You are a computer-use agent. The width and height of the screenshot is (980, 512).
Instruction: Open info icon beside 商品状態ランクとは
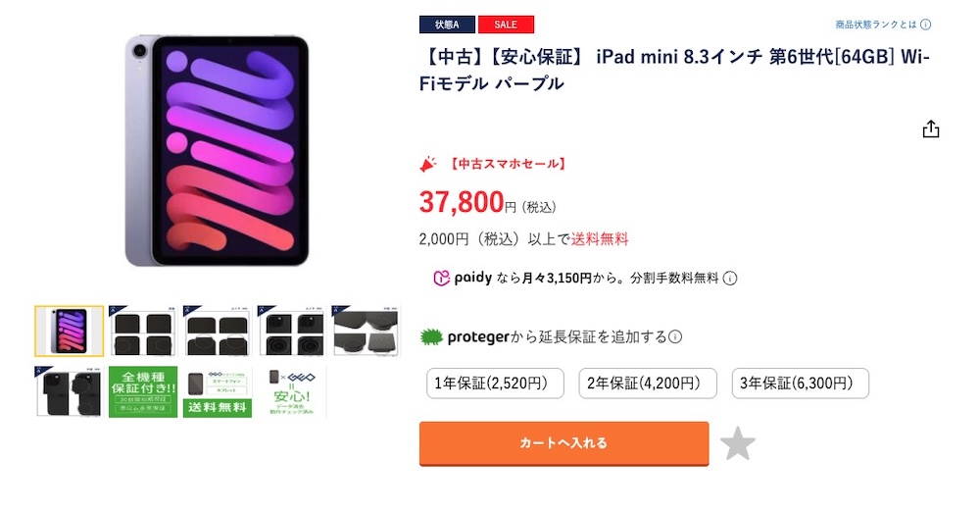click(925, 25)
